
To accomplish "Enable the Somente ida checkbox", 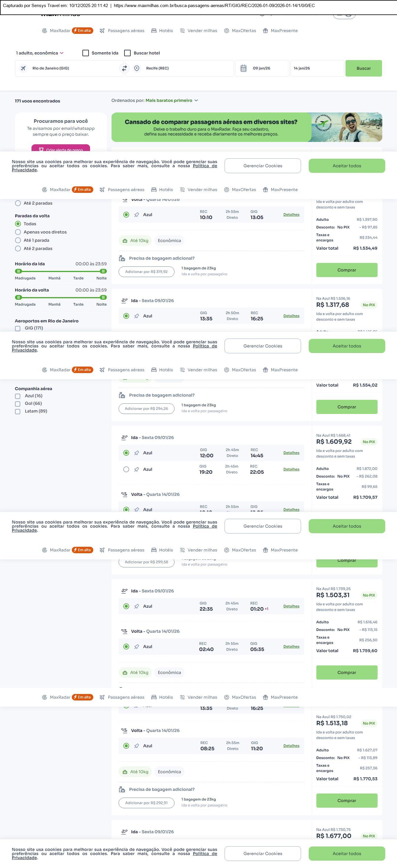I will point(86,53).
